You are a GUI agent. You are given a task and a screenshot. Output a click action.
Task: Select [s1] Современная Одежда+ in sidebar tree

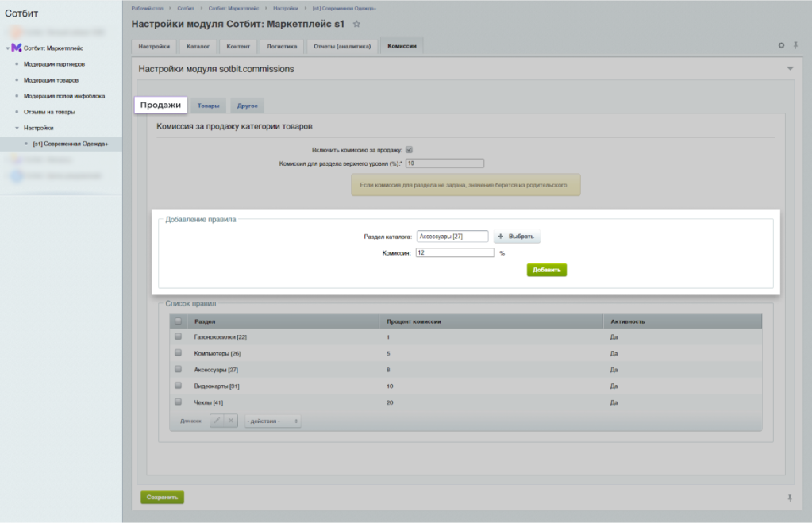coord(71,144)
